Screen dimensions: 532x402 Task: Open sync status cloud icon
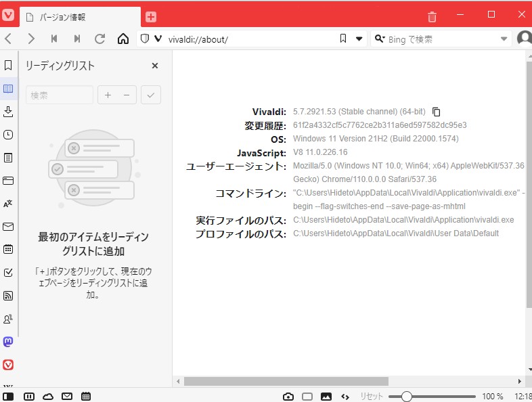(x=48, y=396)
